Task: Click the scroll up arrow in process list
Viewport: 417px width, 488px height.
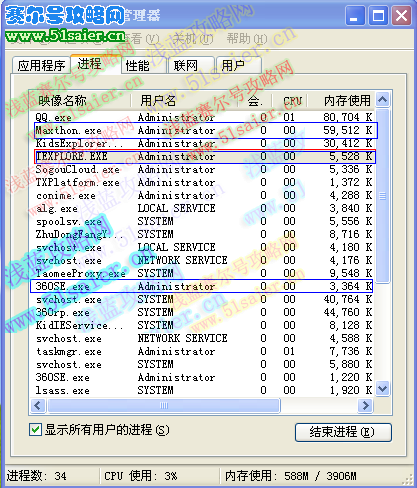Action: (382, 99)
